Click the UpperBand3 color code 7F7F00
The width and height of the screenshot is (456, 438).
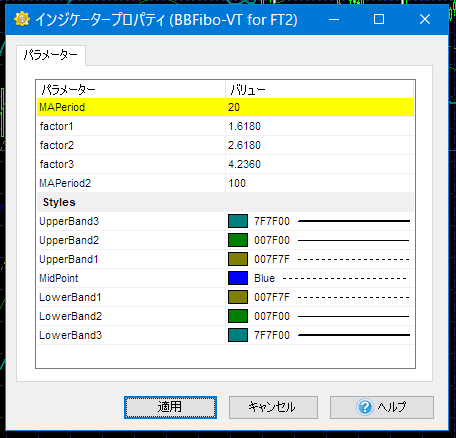(x=272, y=221)
